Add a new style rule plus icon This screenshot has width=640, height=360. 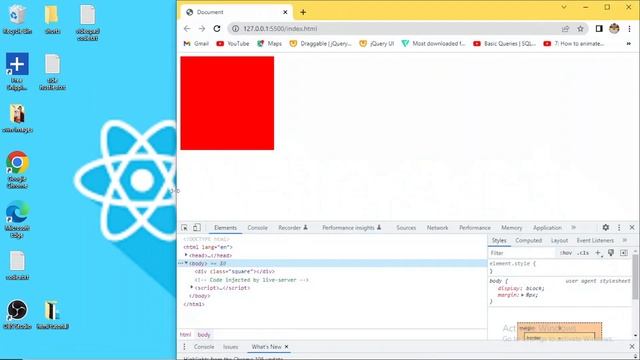598,253
